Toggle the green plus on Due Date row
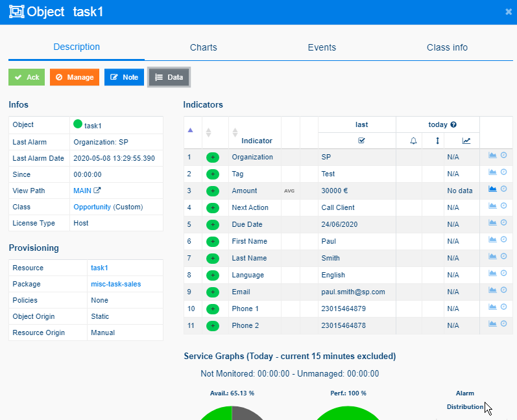 point(213,224)
